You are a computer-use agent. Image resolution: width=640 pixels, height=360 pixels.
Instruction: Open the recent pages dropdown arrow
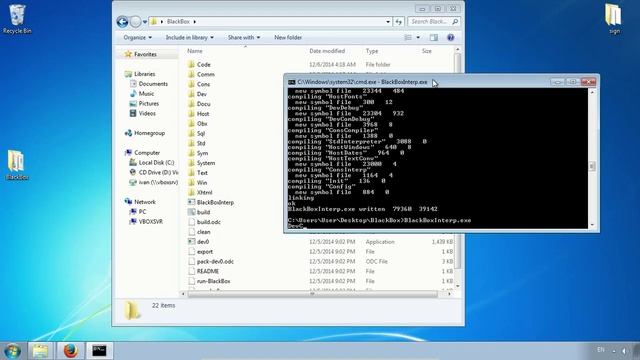145,22
